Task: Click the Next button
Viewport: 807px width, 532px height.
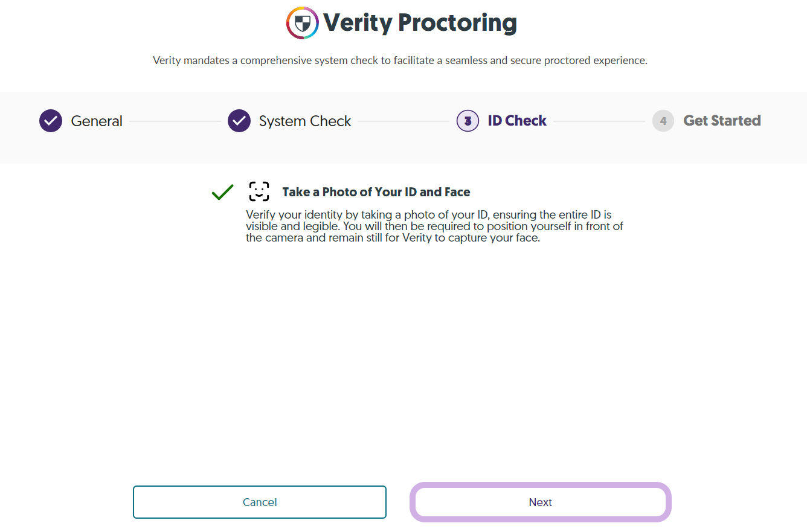Action: pyautogui.click(x=541, y=502)
